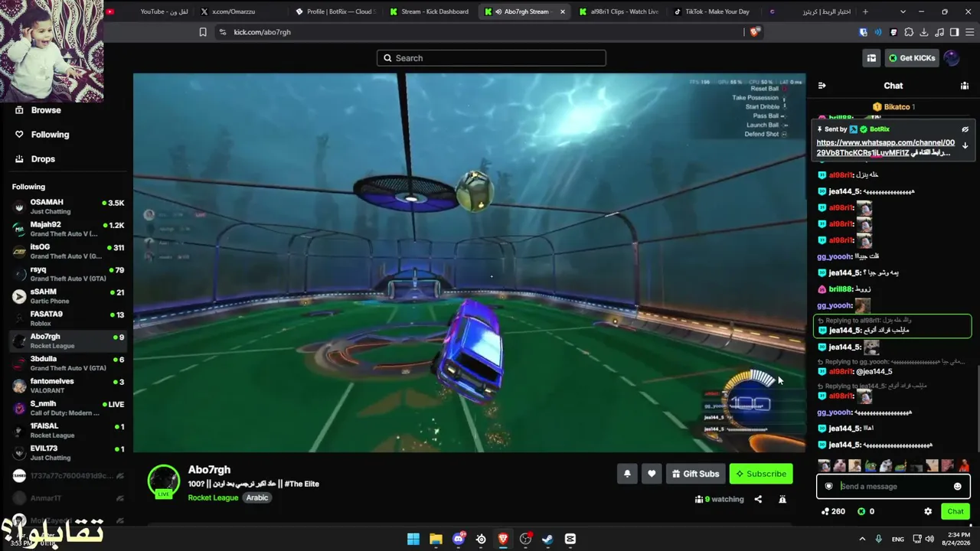The height and width of the screenshot is (551, 980).
Task: Open the emoji picker in chat box
Action: (x=957, y=487)
